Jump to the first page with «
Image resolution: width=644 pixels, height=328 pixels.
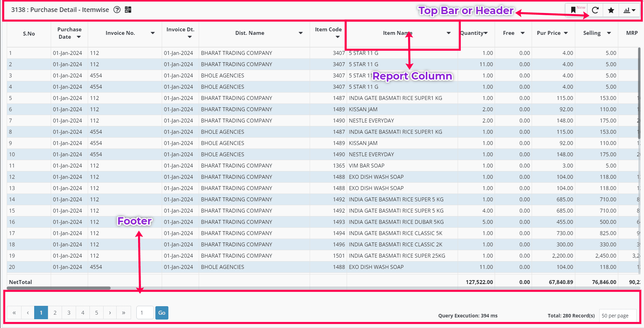pyautogui.click(x=14, y=313)
